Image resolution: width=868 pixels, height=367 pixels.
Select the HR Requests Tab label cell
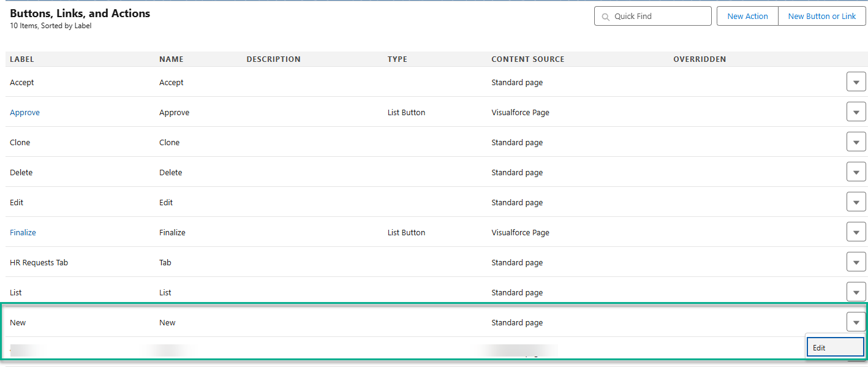(x=39, y=263)
